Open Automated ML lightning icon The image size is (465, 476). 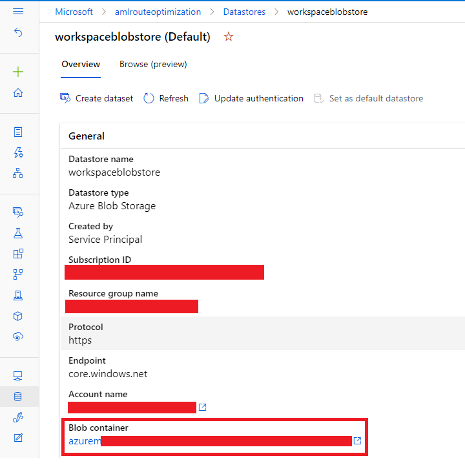pos(18,152)
